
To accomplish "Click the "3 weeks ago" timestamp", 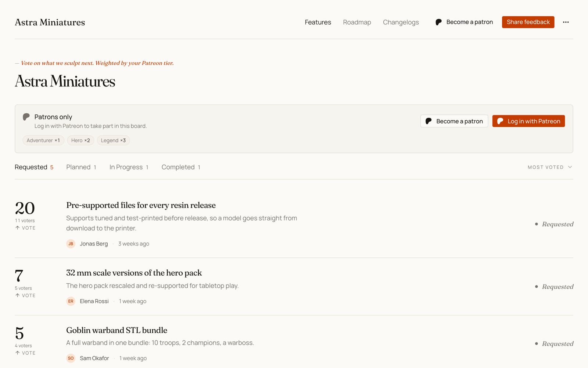I will point(134,244).
